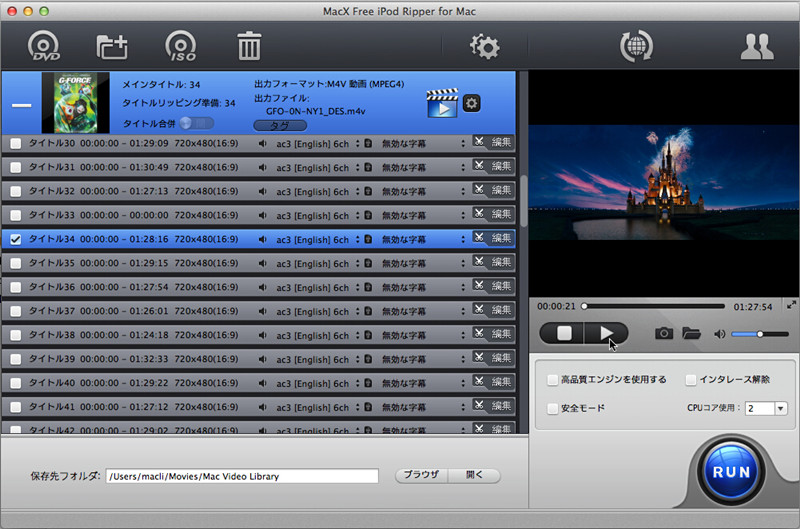Click the ブラウザ browse button
The image size is (800, 529).
(421, 475)
